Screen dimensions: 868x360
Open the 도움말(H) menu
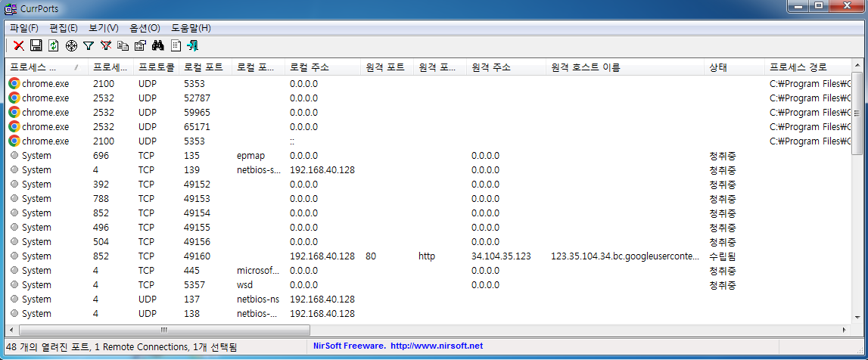click(x=191, y=28)
